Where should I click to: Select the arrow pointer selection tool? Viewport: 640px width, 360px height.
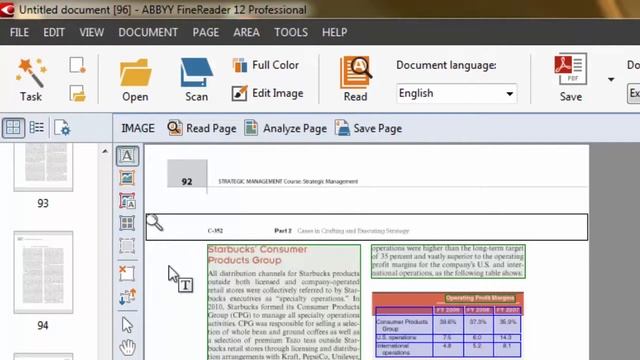click(x=127, y=325)
